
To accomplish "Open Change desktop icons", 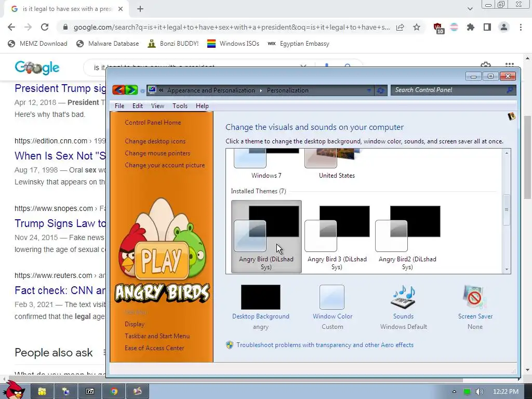I will (155, 141).
